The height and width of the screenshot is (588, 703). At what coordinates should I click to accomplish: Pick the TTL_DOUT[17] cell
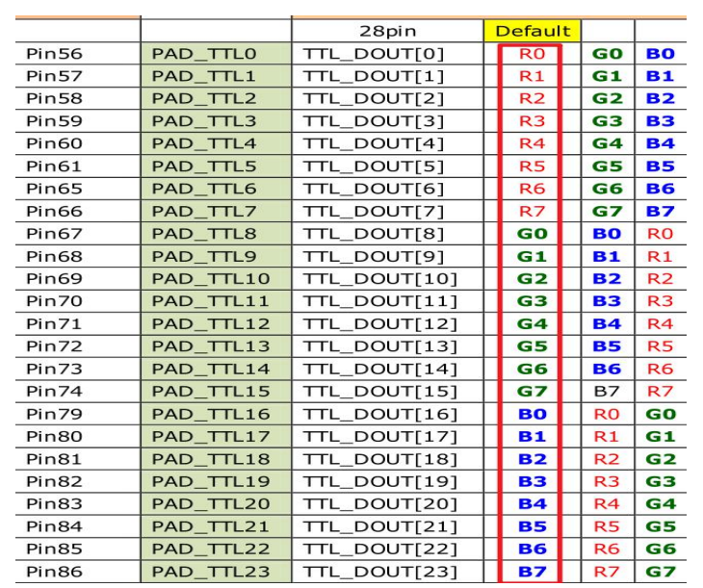pyautogui.click(x=387, y=437)
